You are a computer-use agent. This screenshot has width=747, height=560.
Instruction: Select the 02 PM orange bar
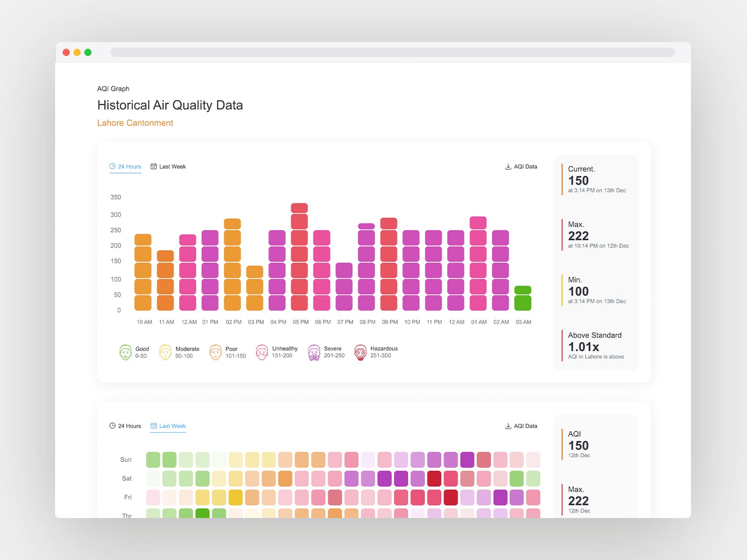pyautogui.click(x=233, y=265)
